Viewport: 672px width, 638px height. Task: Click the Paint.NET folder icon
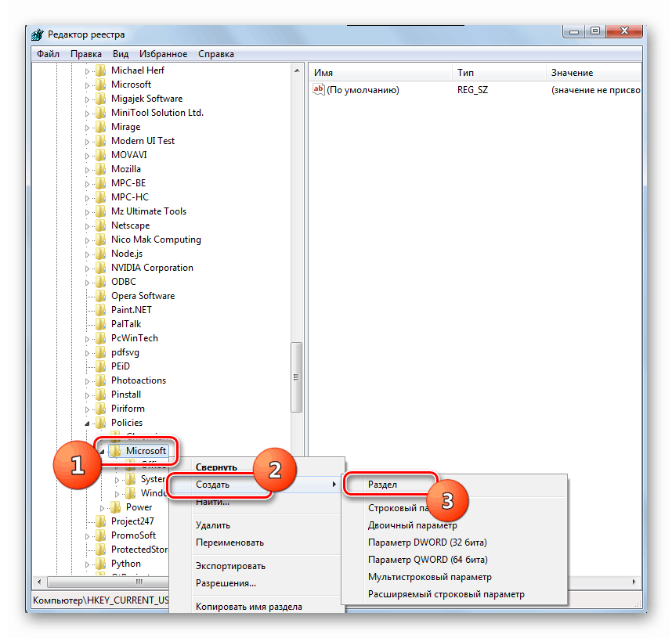[100, 310]
